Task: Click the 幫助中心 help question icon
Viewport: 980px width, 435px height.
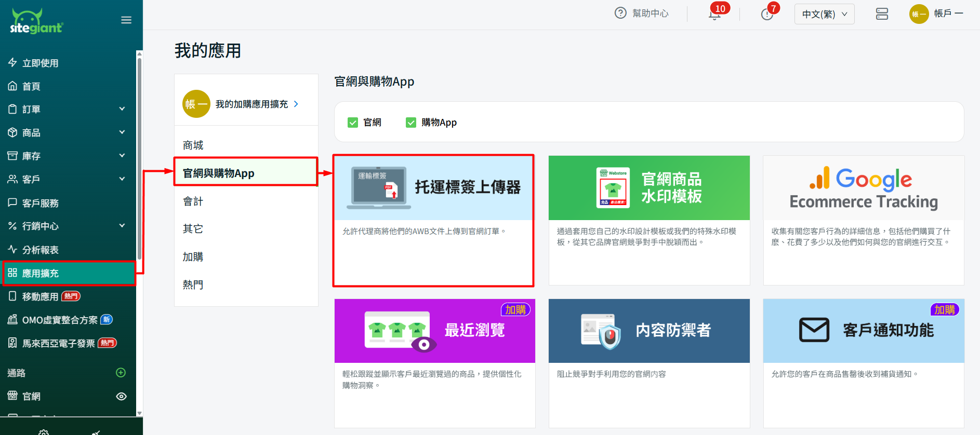Action: pyautogui.click(x=620, y=13)
